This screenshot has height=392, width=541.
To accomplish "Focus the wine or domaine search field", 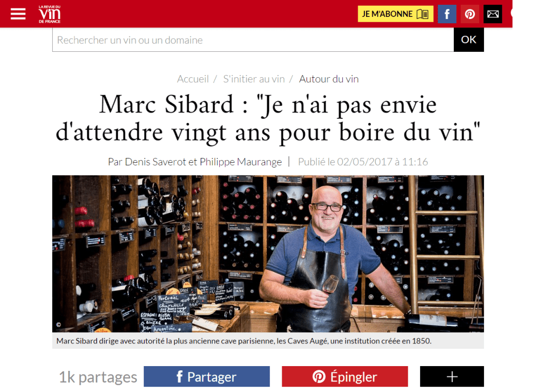I will 253,40.
